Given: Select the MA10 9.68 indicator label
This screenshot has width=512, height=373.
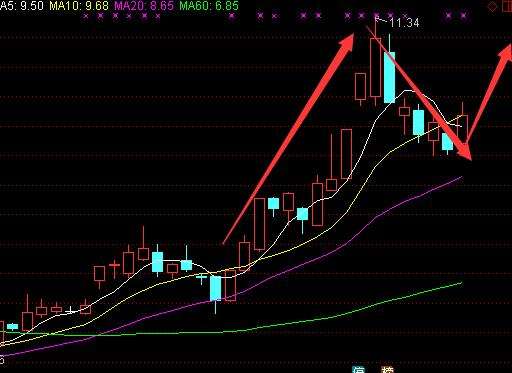Looking at the screenshot, I should point(79,6).
